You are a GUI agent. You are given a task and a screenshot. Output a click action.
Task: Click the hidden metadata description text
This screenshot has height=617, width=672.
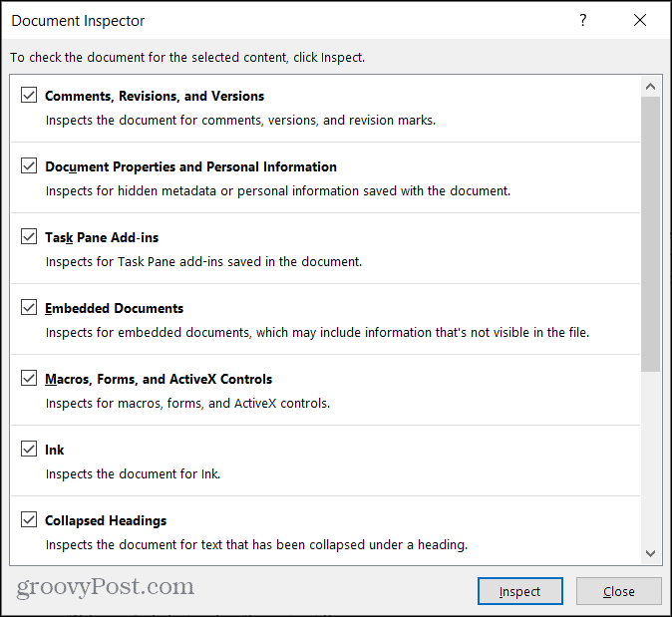278,191
